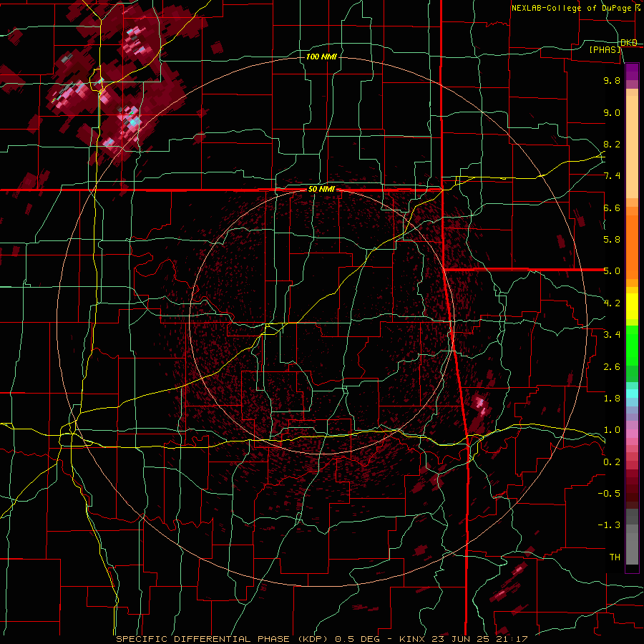
Task: Pick the gray segment at color bar bottom
Action: point(632,548)
